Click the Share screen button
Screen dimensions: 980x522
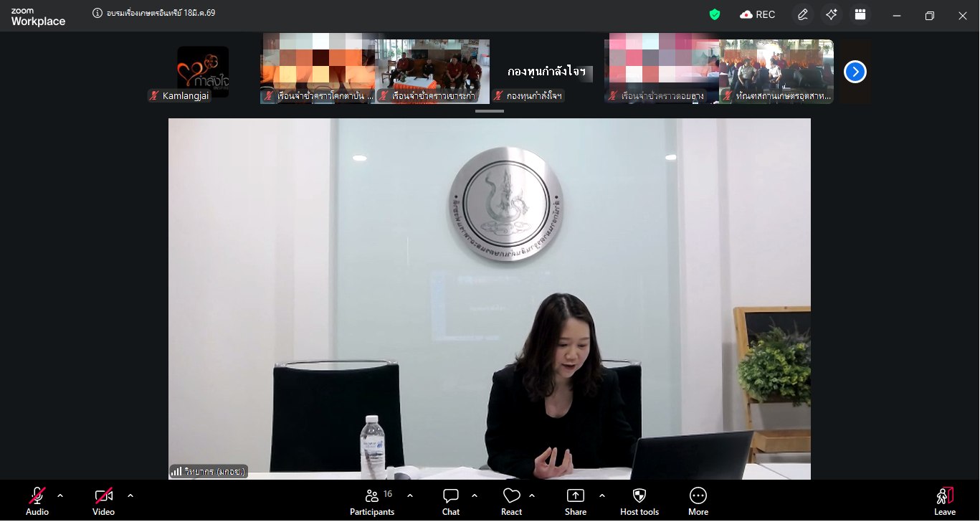(x=575, y=500)
